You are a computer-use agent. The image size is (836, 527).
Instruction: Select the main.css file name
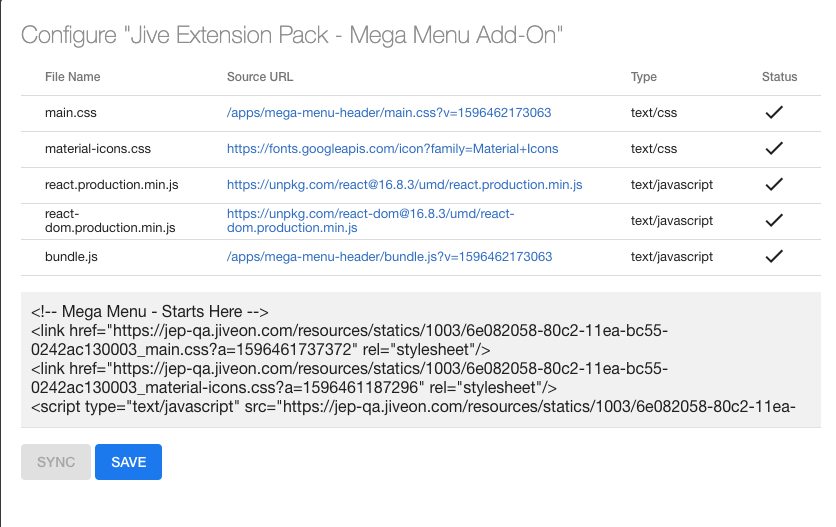tap(70, 113)
